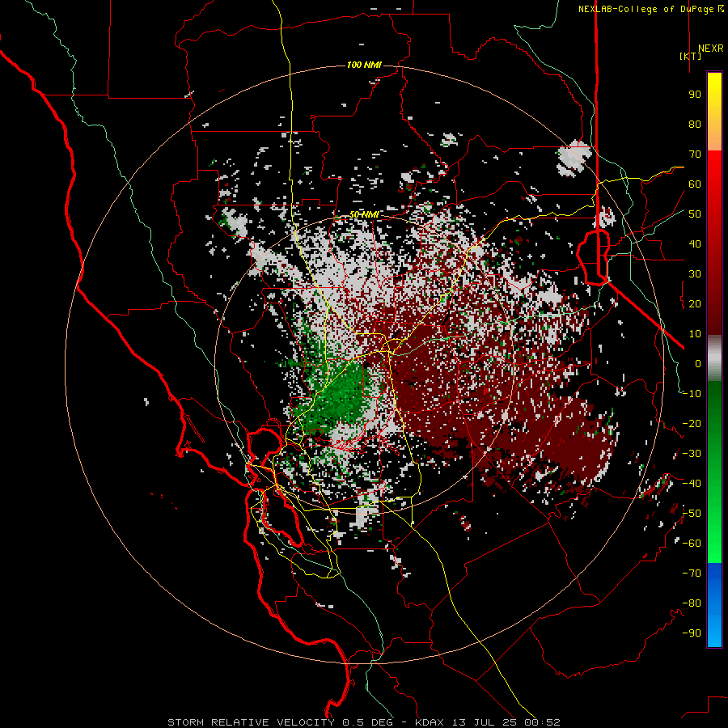Click the positive 20 knot scale label
728x728 pixels.
[x=695, y=304]
